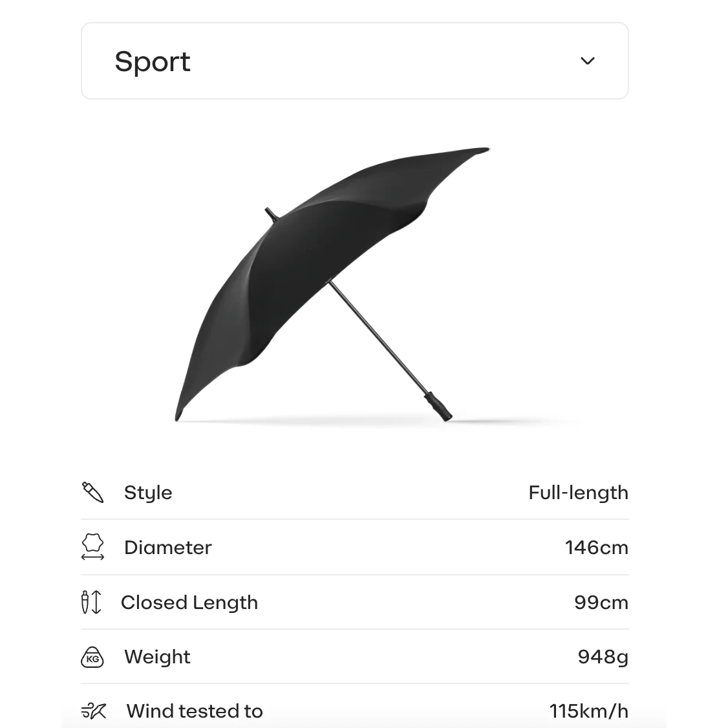Click the wind tested icon
728x728 pixels.
click(94, 711)
